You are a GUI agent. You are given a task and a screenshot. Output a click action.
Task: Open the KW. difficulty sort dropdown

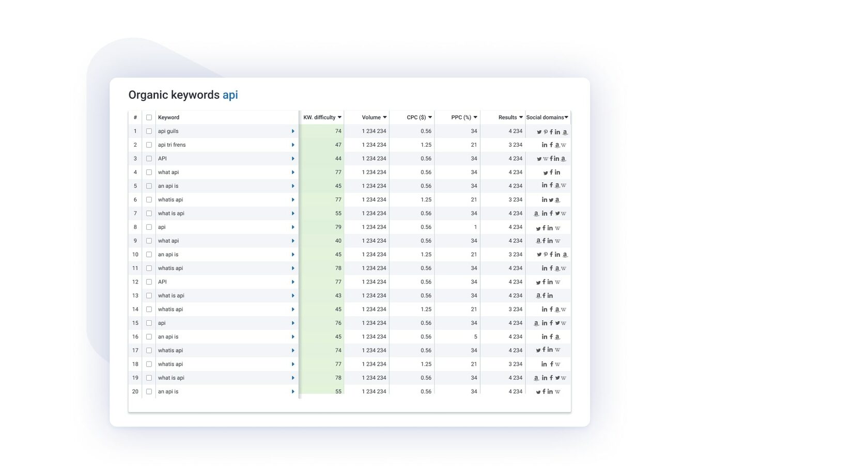[340, 117]
